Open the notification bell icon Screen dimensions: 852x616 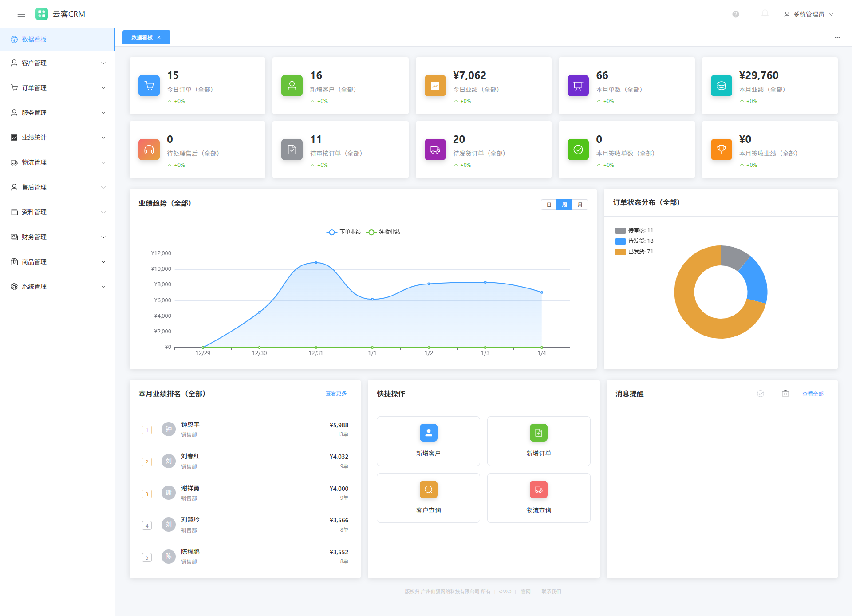click(765, 14)
